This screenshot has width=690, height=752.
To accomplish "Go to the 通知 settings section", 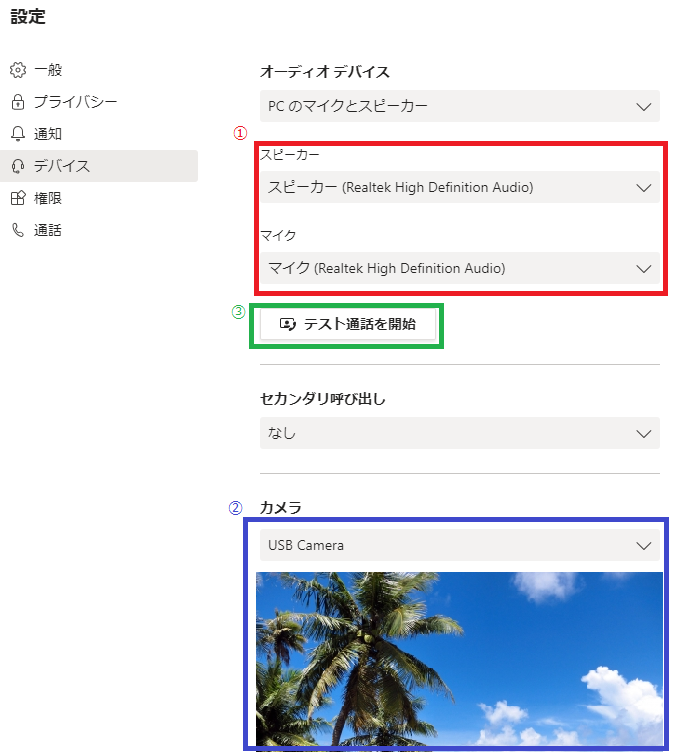I will point(99,134).
